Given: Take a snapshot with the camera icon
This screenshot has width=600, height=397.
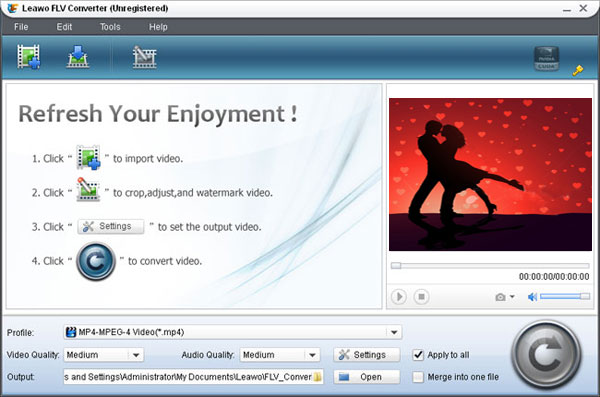Looking at the screenshot, I should (x=500, y=297).
